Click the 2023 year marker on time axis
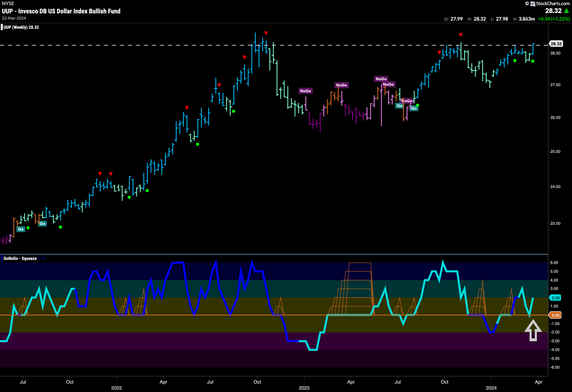This screenshot has height=392, width=572. [x=304, y=388]
